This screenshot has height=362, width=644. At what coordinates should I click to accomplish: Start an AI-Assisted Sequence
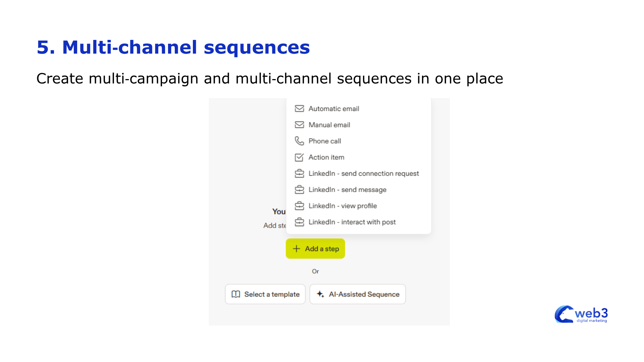point(358,294)
